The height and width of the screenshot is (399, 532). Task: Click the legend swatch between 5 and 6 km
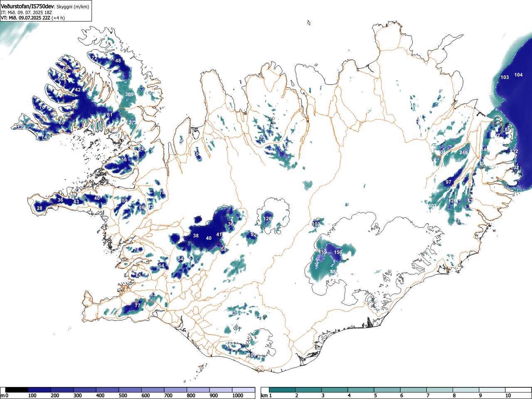[387, 390]
